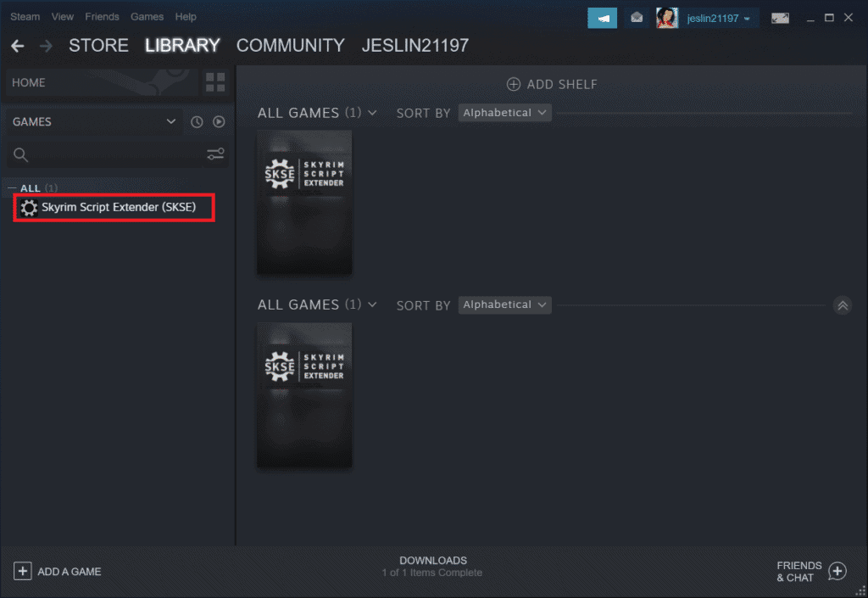Open the advanced filter sliders icon

tap(215, 154)
